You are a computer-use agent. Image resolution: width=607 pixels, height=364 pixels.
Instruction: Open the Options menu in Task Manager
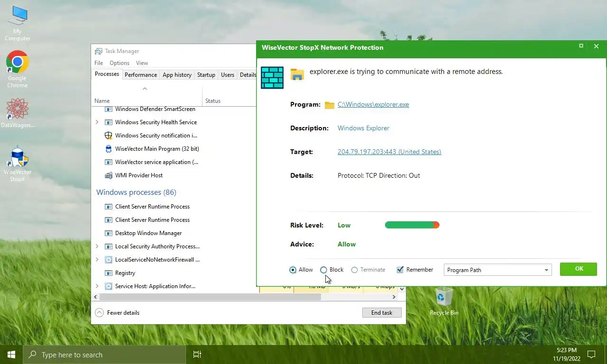(120, 63)
